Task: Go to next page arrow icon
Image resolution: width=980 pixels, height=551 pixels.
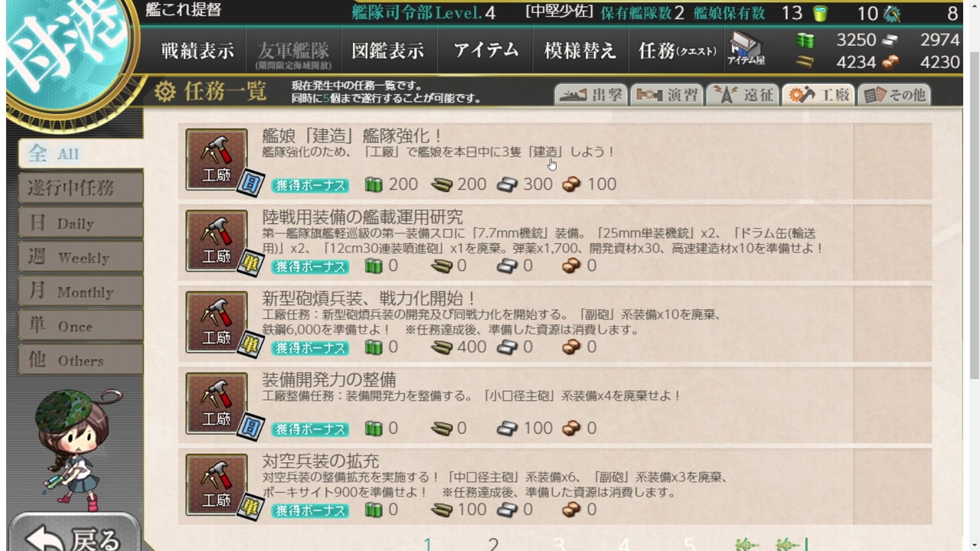Action: click(746, 544)
